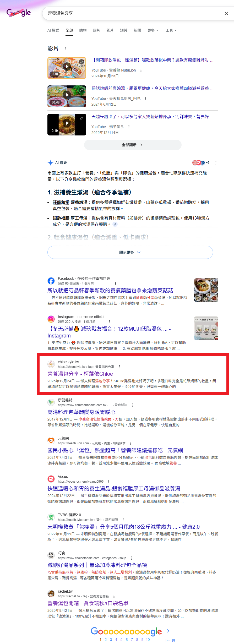Open the three-dot menu beside 影片 heading
Screen dimensions: 234x644
pos(66,49)
